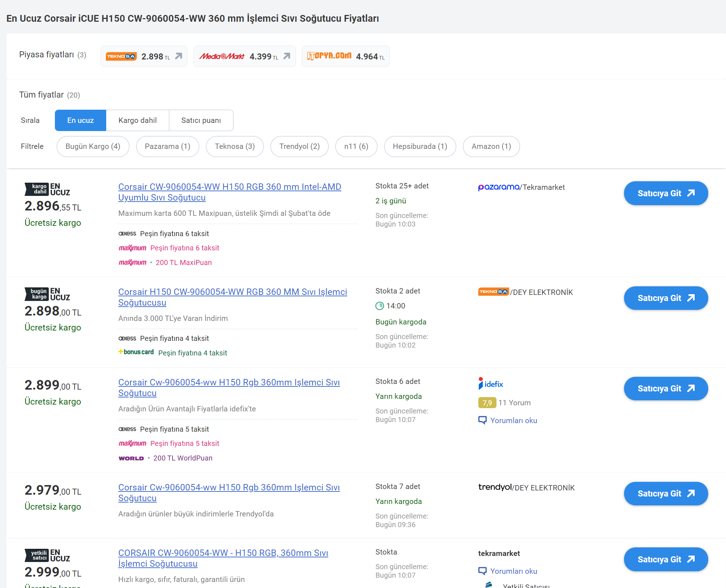Click the kargo dahil EN UCUZ badge
Screen dimensions: 726x588
tap(47, 189)
